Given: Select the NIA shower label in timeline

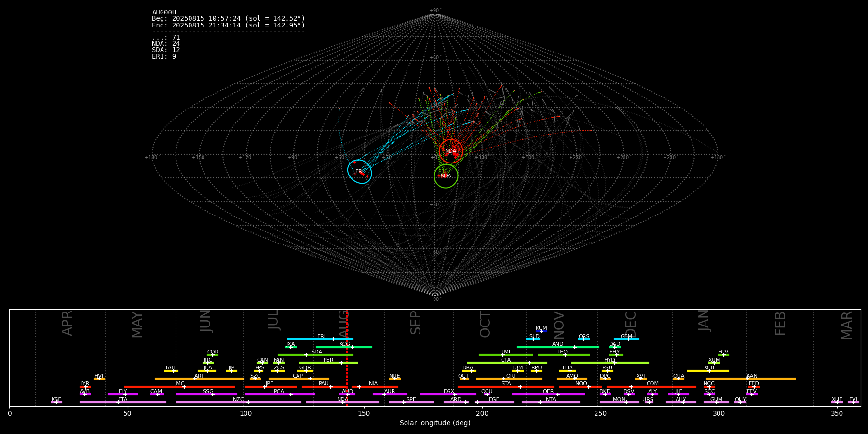Looking at the screenshot, I should tap(373, 384).
